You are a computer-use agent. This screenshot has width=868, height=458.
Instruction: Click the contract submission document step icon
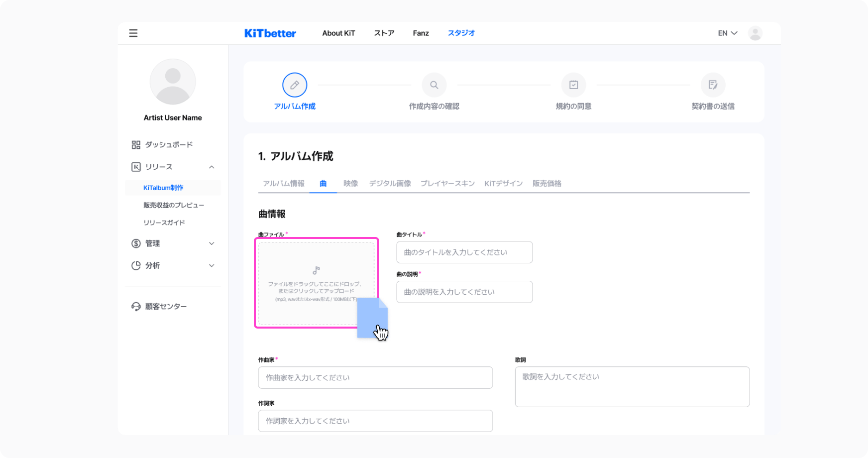(713, 85)
